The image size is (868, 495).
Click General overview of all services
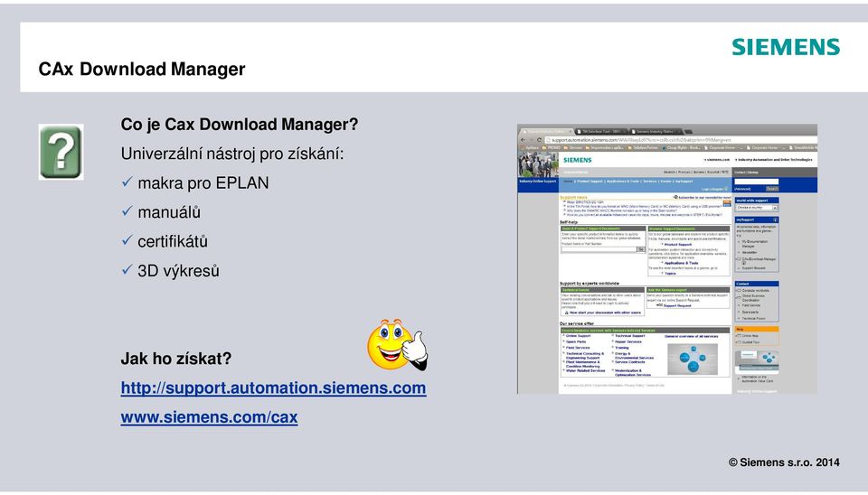692,336
